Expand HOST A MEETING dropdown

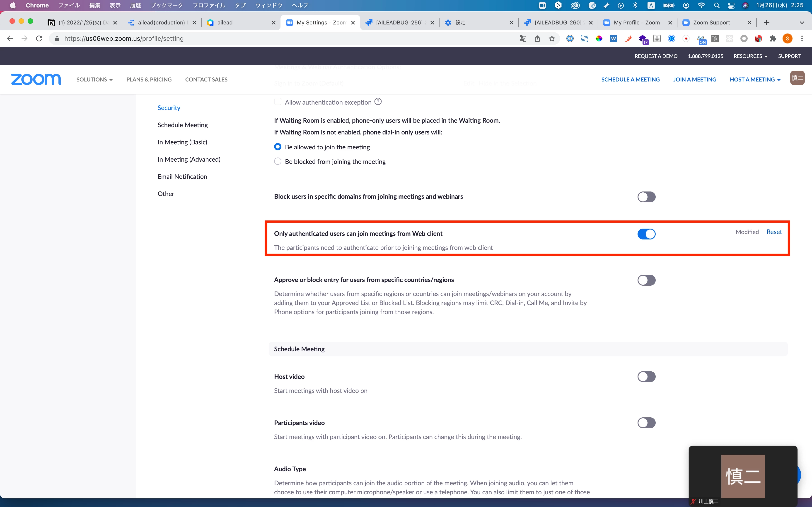[755, 79]
